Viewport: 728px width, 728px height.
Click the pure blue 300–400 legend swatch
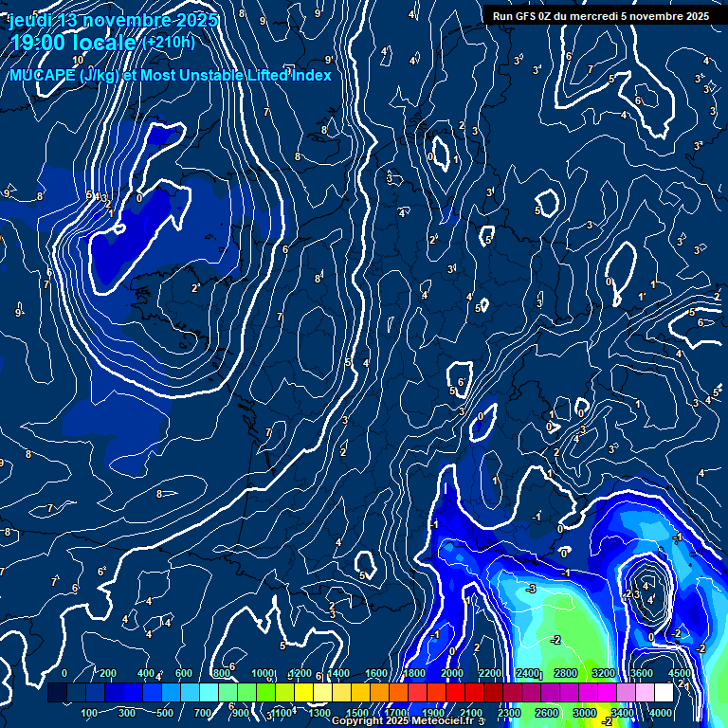134,692
